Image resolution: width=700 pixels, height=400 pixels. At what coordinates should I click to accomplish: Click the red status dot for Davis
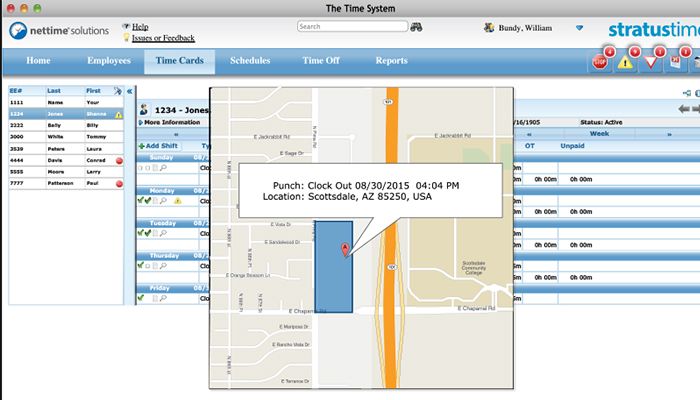click(119, 159)
